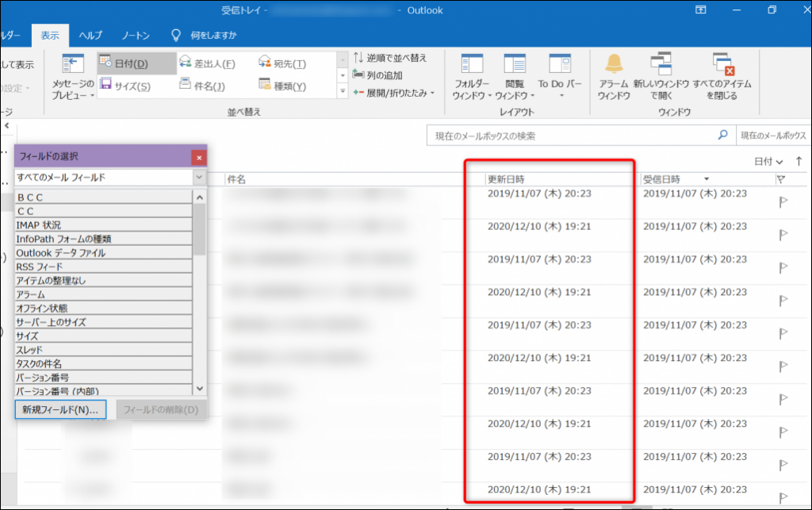
Task: Click the 何をしますか Tell Me box
Action: pos(213,35)
